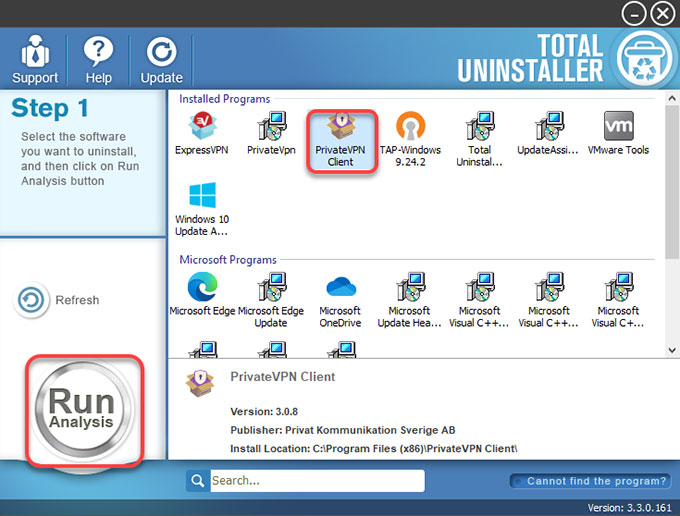Select the Total Uninstaller program icon

click(480, 140)
